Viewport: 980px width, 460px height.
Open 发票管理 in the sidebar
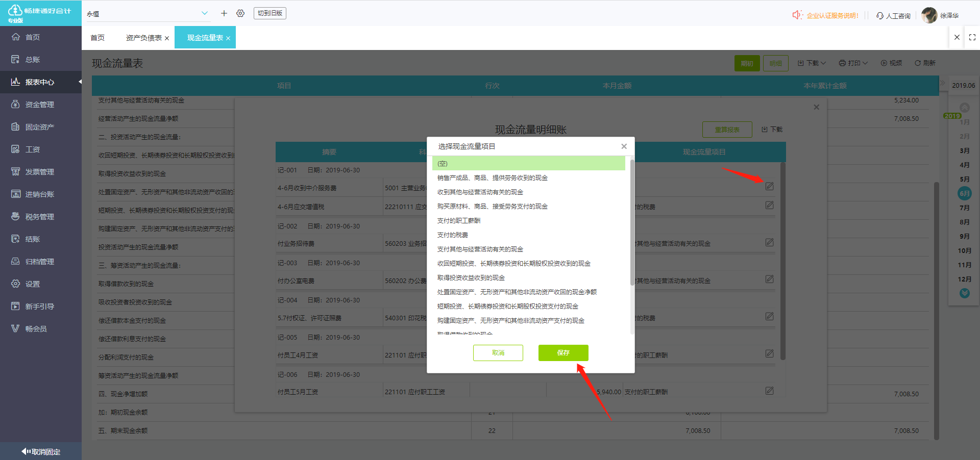40,172
